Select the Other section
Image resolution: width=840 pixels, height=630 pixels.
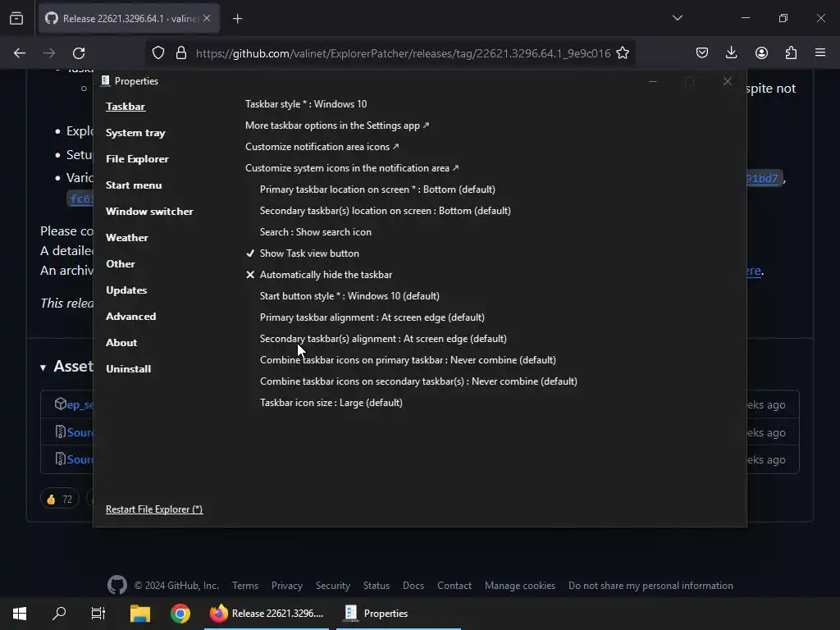(121, 264)
